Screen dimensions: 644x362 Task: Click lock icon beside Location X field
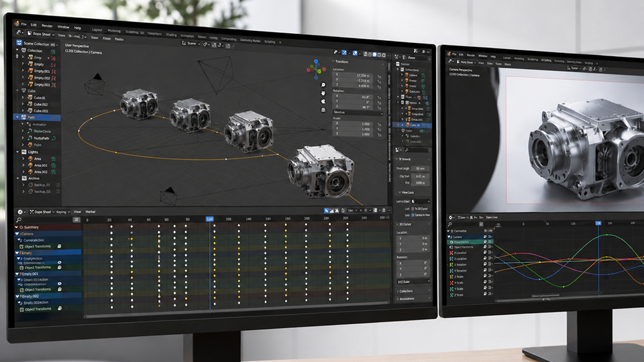[379, 76]
